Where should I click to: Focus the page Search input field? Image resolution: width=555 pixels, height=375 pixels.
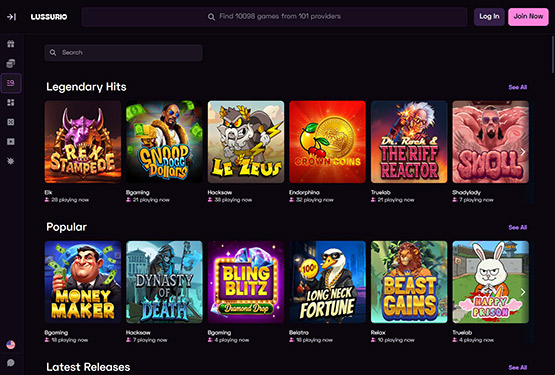[x=124, y=52]
